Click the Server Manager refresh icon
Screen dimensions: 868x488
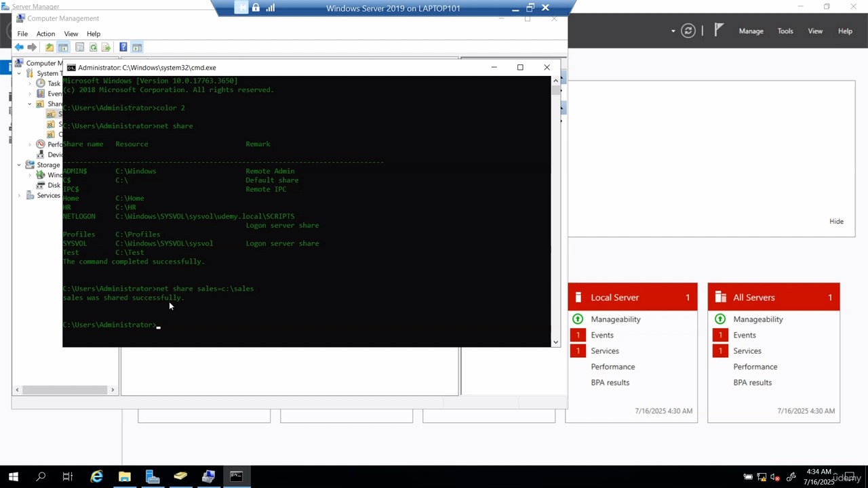(x=688, y=30)
